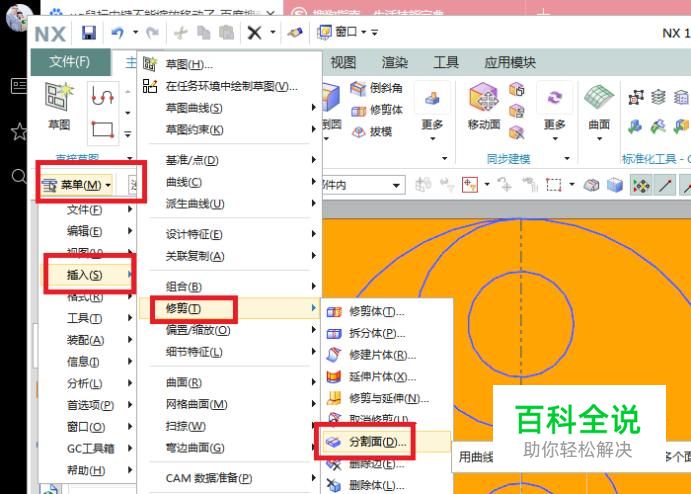Open the 应用模块 ribbon tab
This screenshot has height=494, width=691.
(x=510, y=62)
